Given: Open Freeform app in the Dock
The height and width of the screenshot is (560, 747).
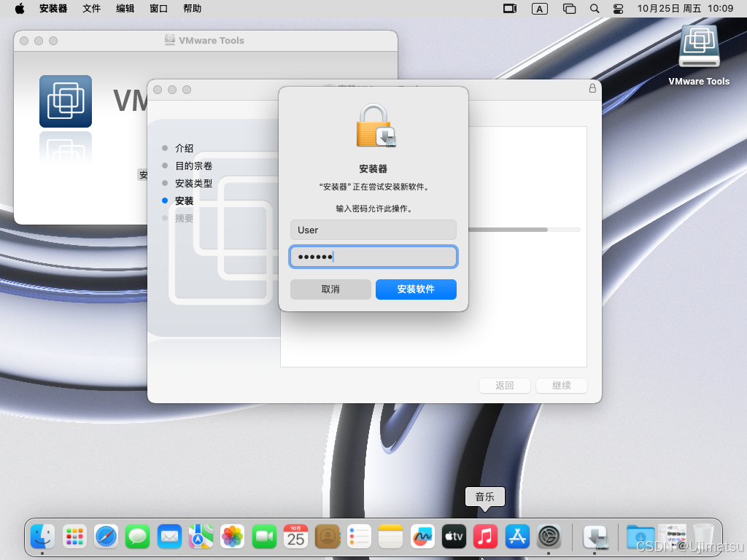Looking at the screenshot, I should [422, 536].
